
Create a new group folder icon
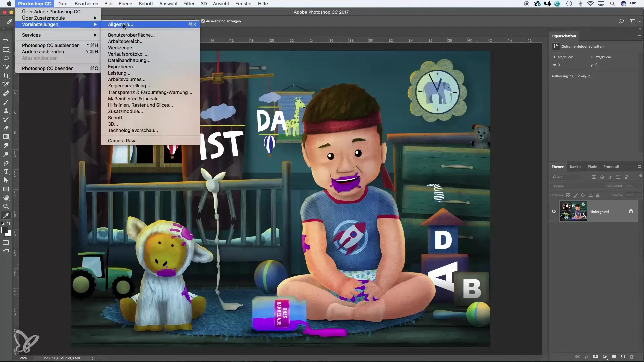[x=613, y=357]
